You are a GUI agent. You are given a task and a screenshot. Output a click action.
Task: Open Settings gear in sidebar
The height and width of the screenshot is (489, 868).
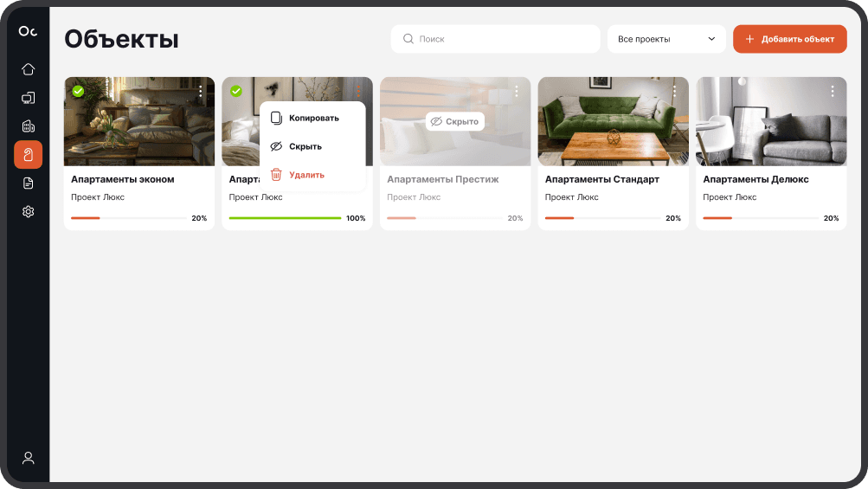28,211
